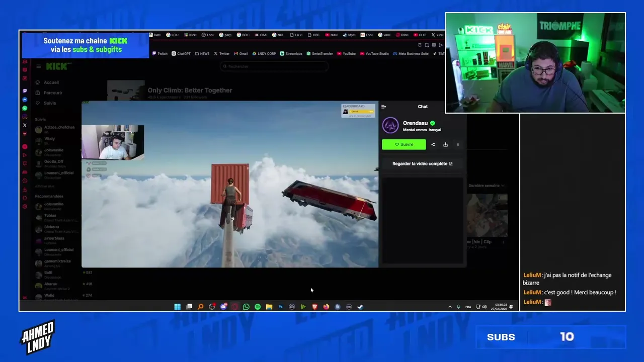644x362 pixels.
Task: Switch to the BOLT browser tab
Action: click(x=243, y=35)
